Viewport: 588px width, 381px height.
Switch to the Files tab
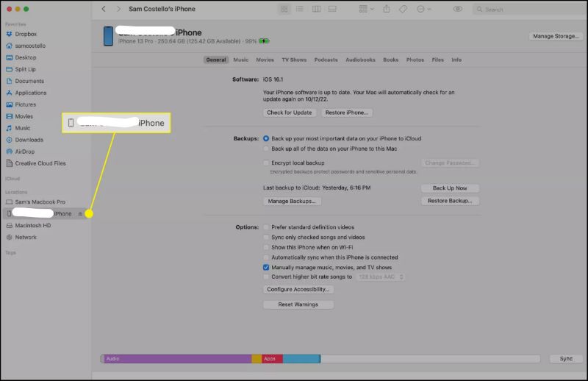click(437, 60)
